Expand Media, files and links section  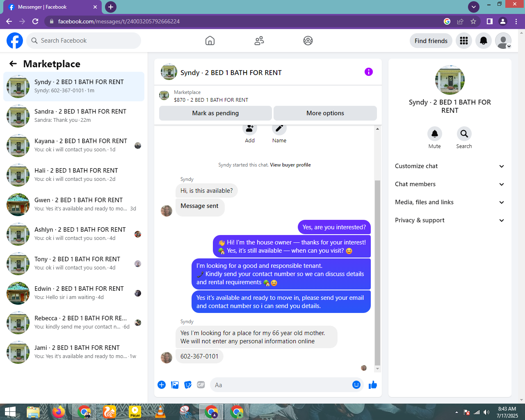(x=450, y=202)
